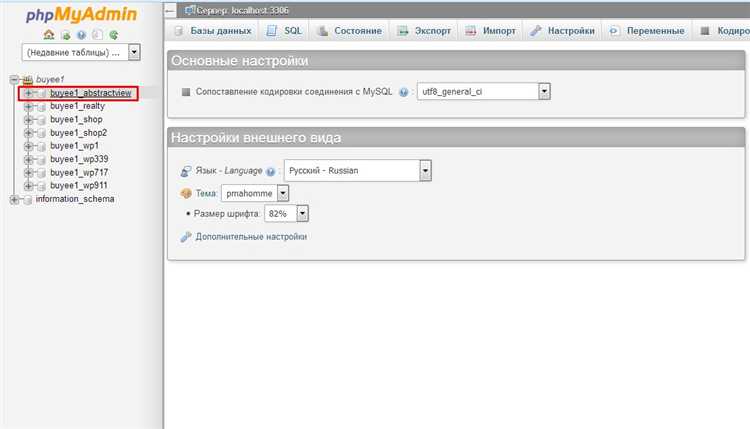
Task: Expand the buyee1_shop2 database node
Action: [28, 133]
